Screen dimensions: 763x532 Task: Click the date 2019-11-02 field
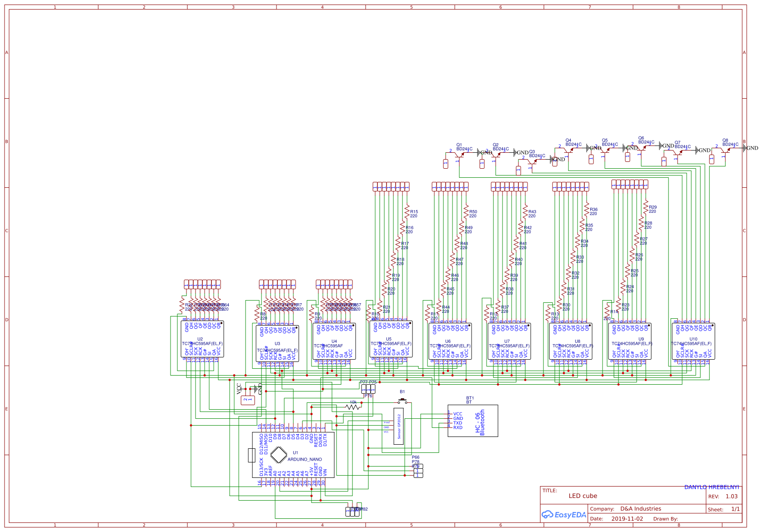628,518
